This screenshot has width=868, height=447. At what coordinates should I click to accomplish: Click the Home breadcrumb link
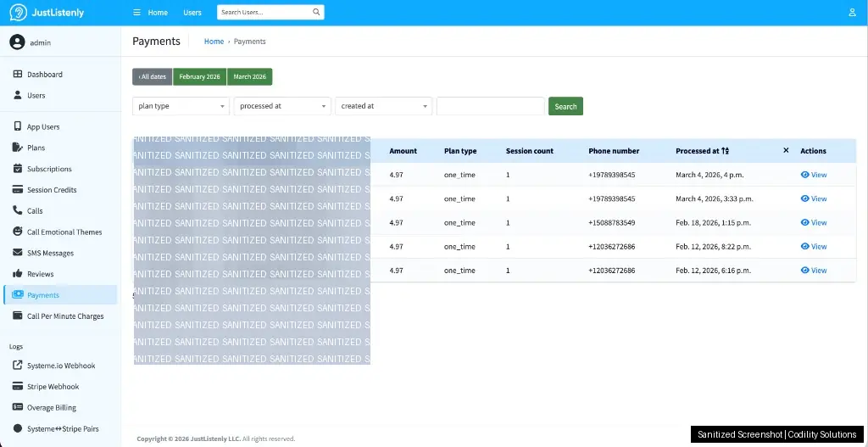(x=214, y=42)
